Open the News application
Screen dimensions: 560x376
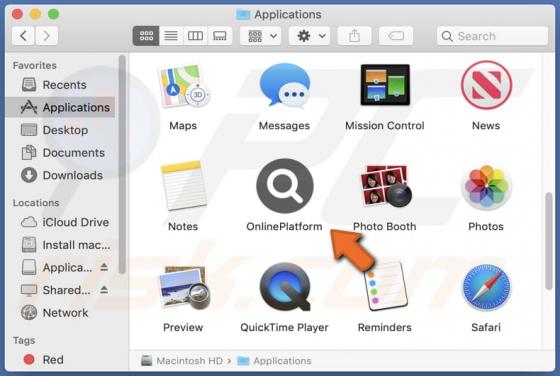(x=486, y=85)
